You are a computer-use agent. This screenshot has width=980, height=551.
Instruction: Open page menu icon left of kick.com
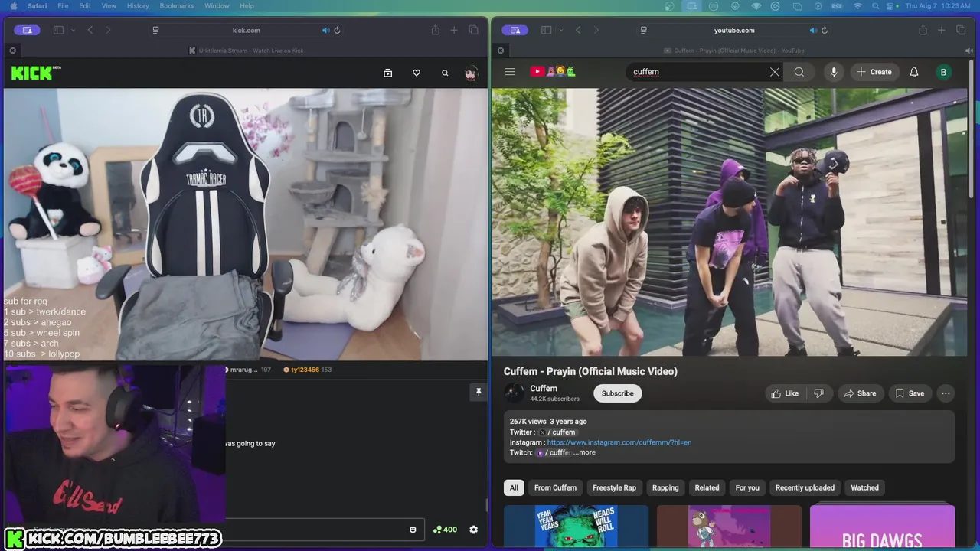click(x=155, y=30)
